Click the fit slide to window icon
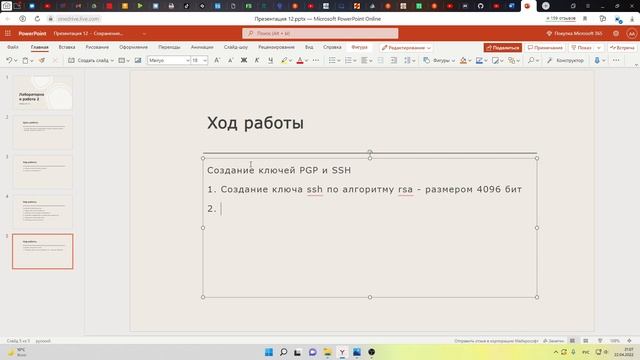Image resolution: width=640 pixels, height=360 pixels. click(629, 341)
